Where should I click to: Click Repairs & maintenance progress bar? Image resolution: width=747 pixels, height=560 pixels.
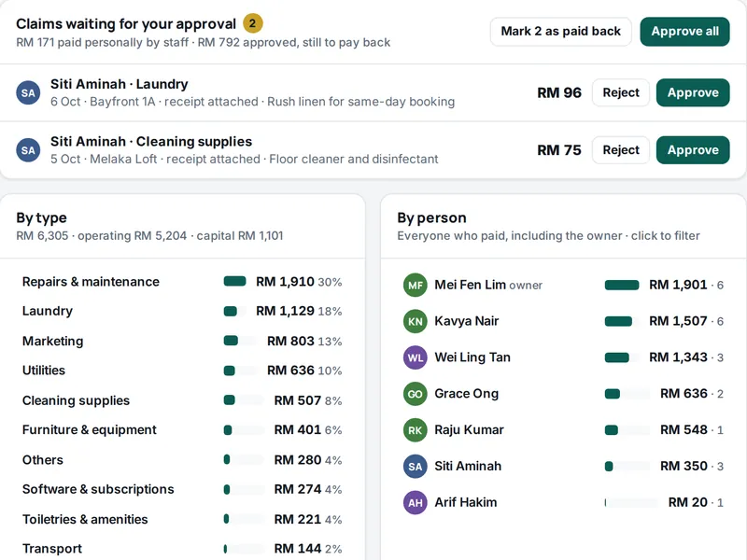pyautogui.click(x=235, y=282)
